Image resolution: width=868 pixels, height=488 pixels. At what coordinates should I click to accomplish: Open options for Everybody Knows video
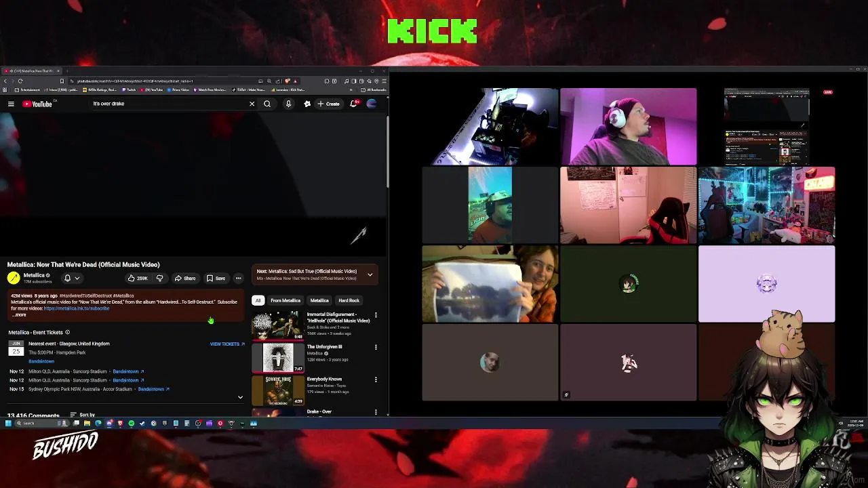click(376, 380)
